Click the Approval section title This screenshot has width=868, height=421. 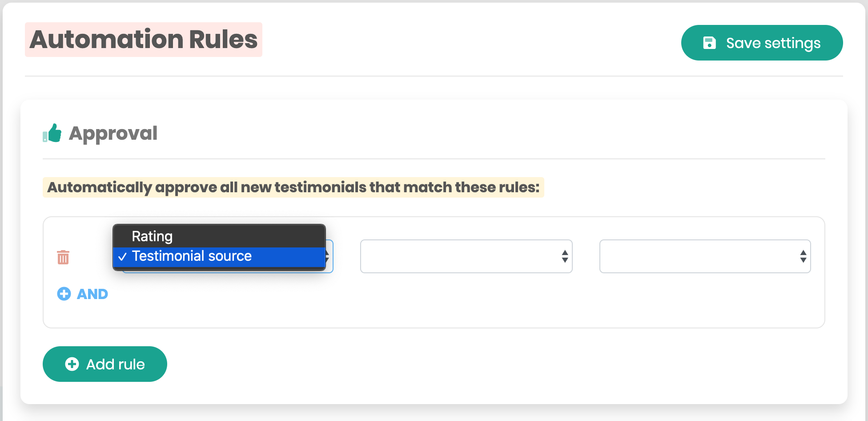pyautogui.click(x=113, y=133)
